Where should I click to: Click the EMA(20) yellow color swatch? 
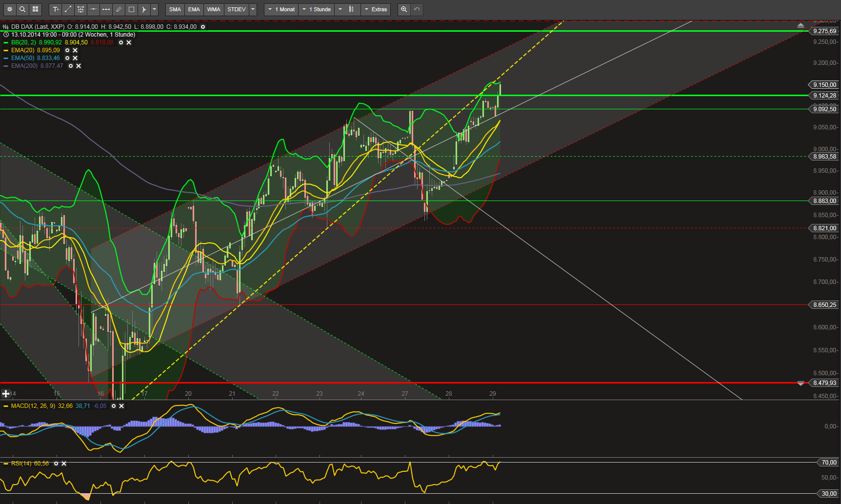click(6, 50)
